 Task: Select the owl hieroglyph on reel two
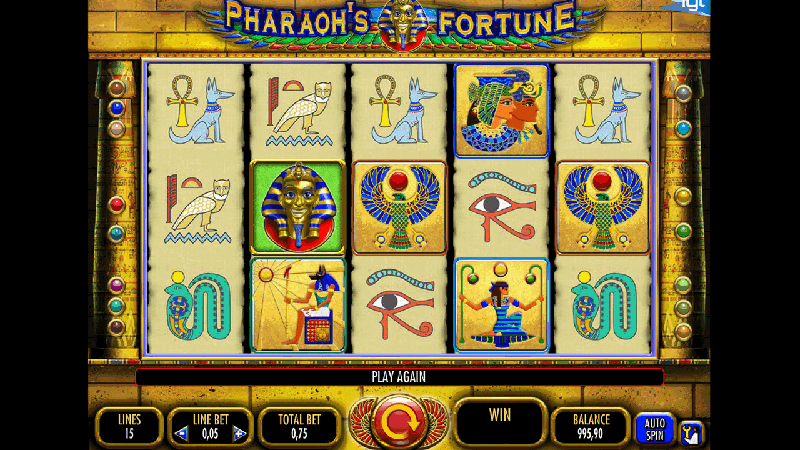(x=298, y=111)
